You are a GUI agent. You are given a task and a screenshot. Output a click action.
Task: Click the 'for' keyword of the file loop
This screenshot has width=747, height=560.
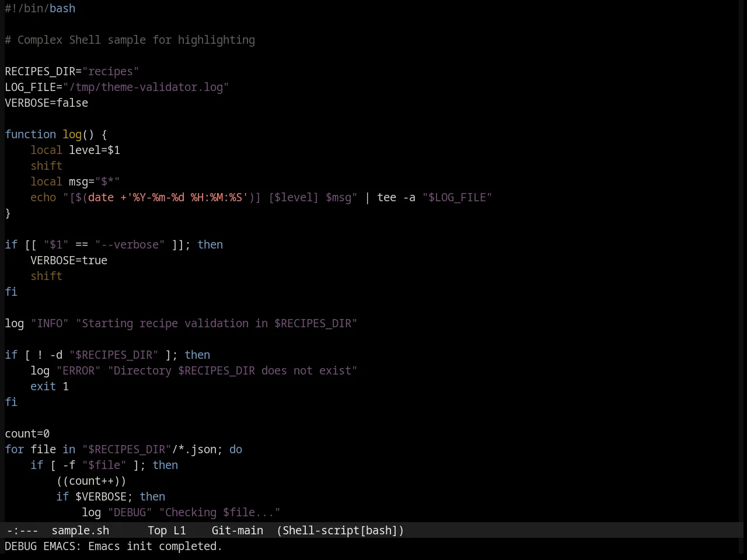(15, 449)
